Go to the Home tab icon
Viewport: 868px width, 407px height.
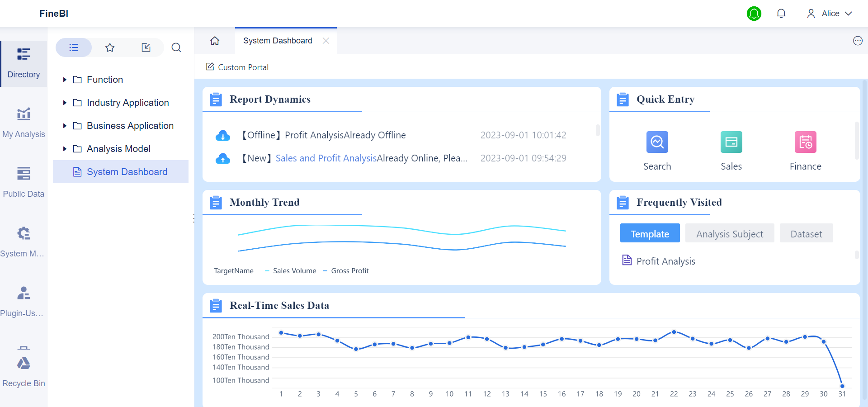(215, 41)
